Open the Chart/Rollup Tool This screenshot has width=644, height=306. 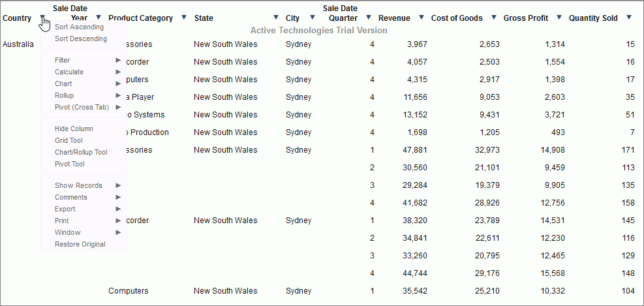point(81,153)
